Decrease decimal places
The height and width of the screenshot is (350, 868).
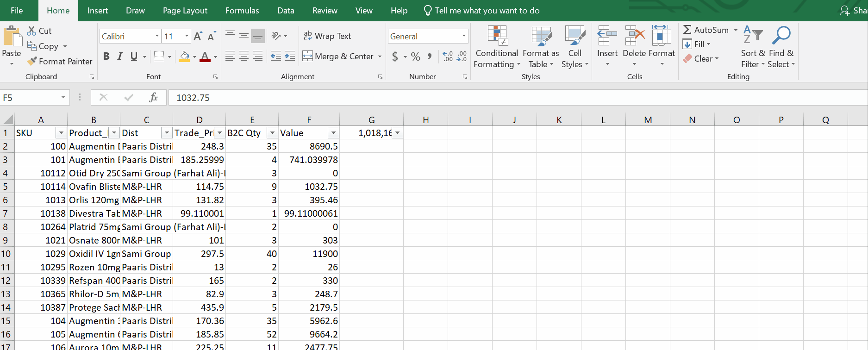tap(462, 56)
